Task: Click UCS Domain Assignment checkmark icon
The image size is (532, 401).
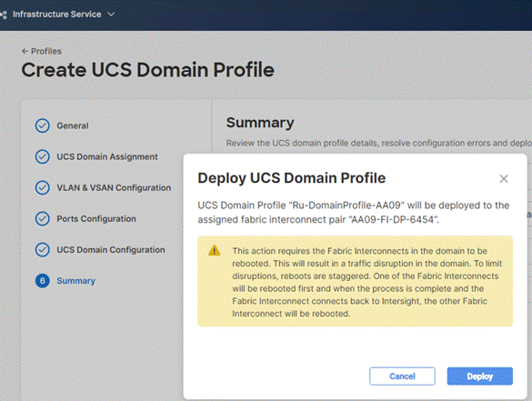Action: [x=43, y=156]
